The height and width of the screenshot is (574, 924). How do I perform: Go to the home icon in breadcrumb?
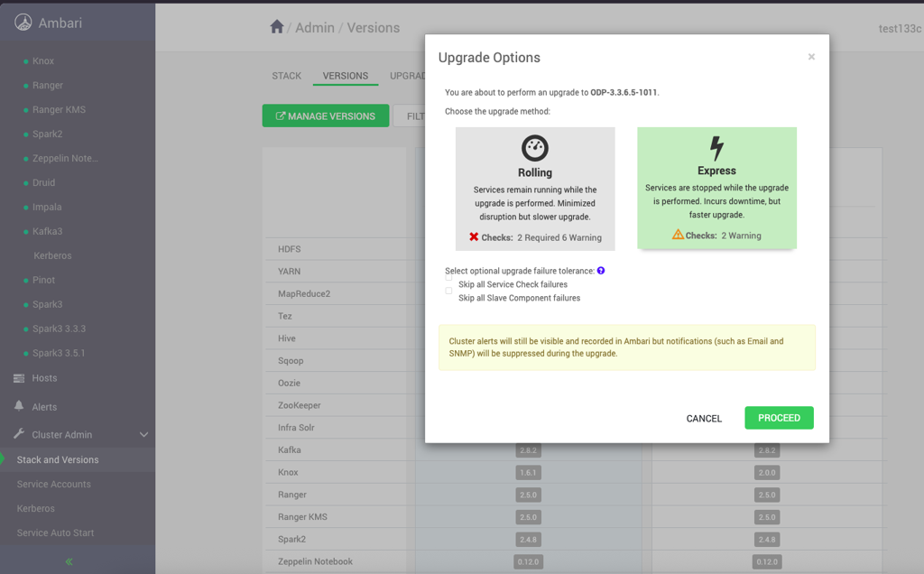tap(276, 26)
